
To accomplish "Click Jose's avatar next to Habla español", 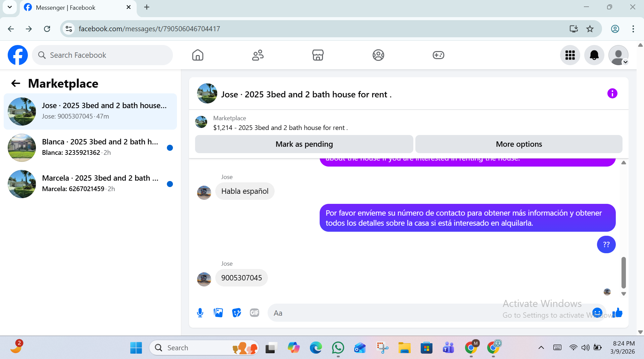I will (x=204, y=192).
